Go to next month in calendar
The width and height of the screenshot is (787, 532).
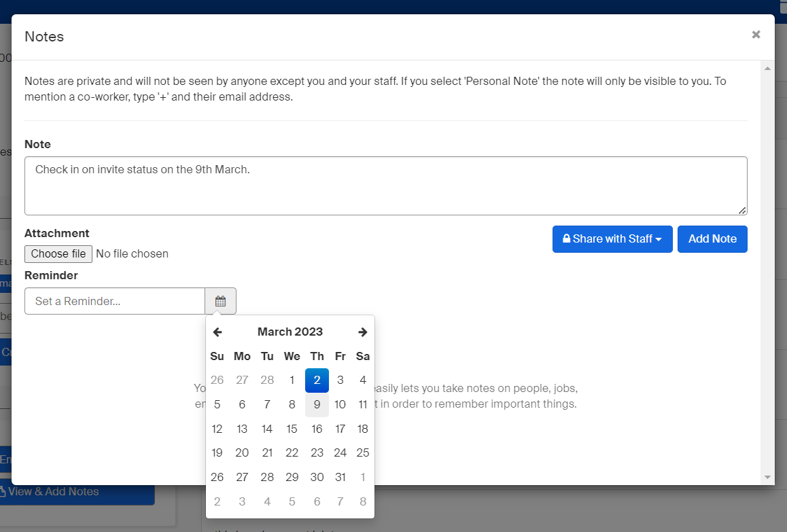pos(362,332)
